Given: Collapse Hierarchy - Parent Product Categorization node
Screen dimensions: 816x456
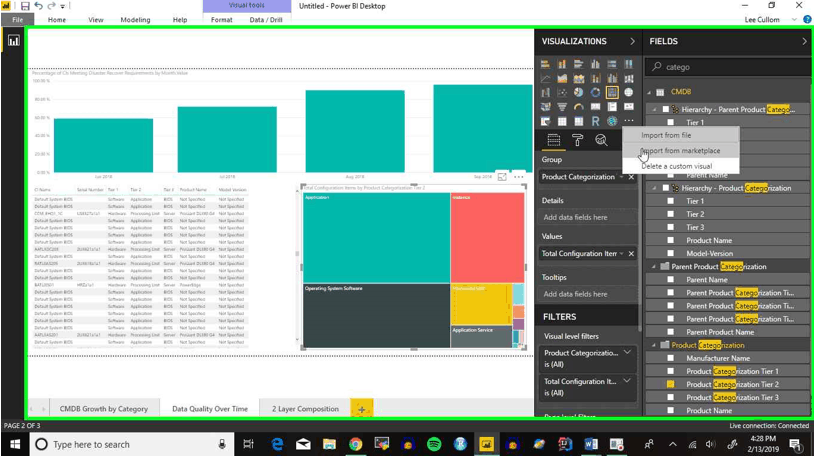Looking at the screenshot, I should click(x=654, y=109).
